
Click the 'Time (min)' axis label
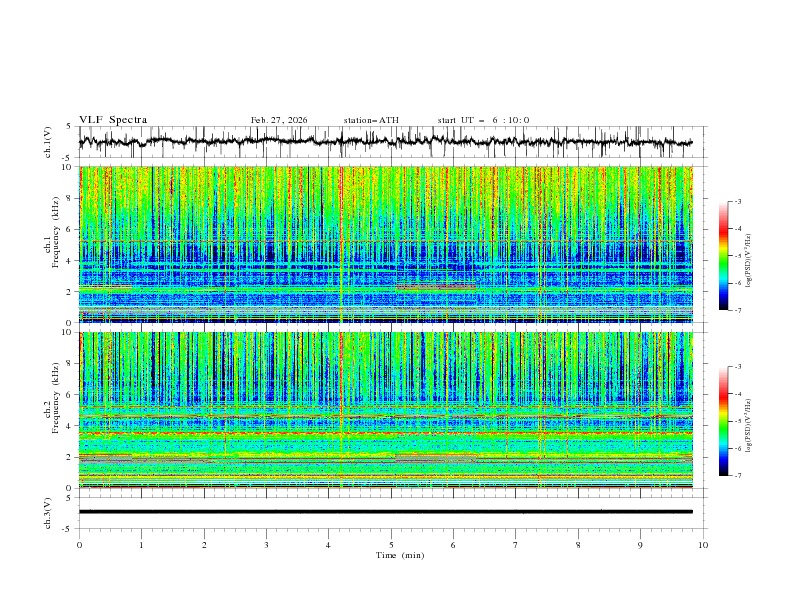(x=400, y=555)
